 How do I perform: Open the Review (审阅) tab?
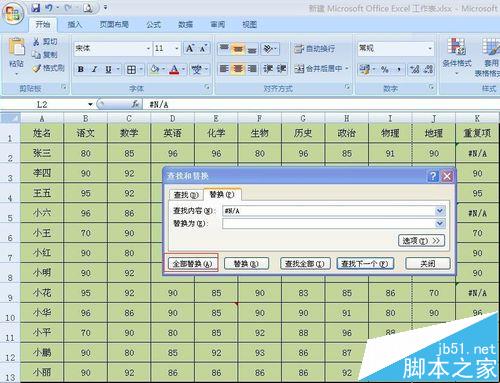(217, 24)
